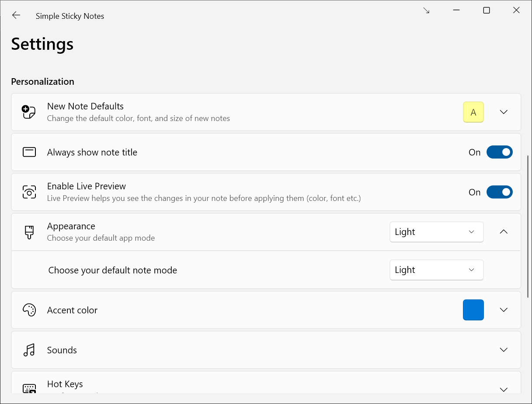
Task: Click the Always show note title icon
Action: coord(29,152)
